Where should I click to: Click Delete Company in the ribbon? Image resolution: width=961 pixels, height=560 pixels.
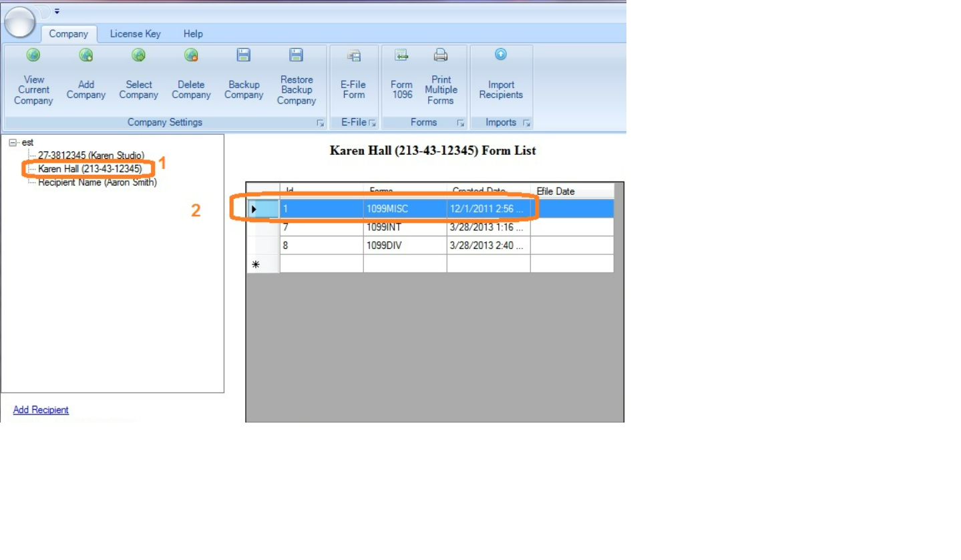tap(191, 77)
